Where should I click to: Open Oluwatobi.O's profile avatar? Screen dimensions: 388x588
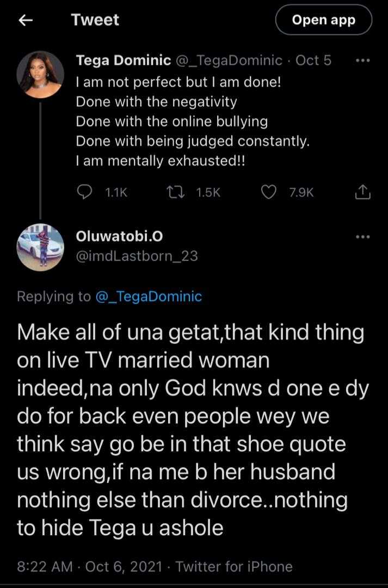(x=41, y=246)
